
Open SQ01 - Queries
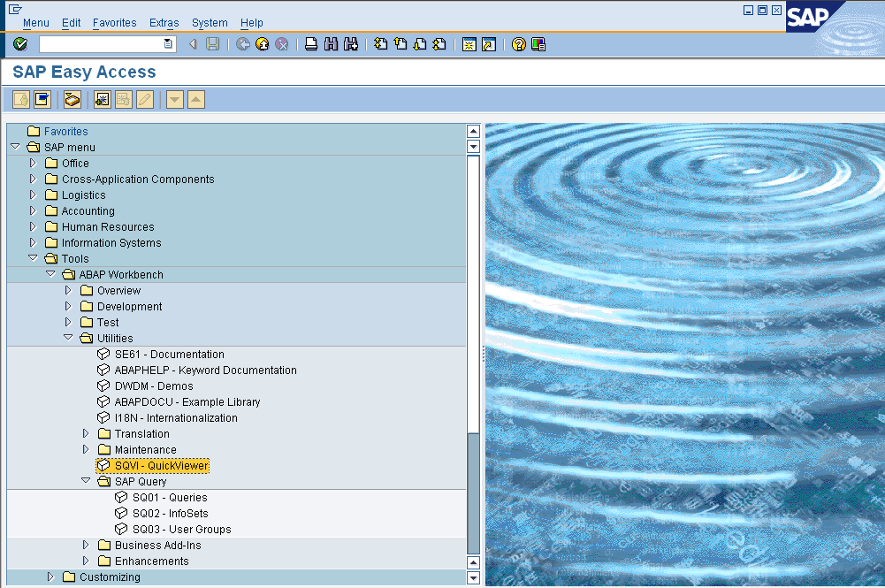(x=171, y=497)
